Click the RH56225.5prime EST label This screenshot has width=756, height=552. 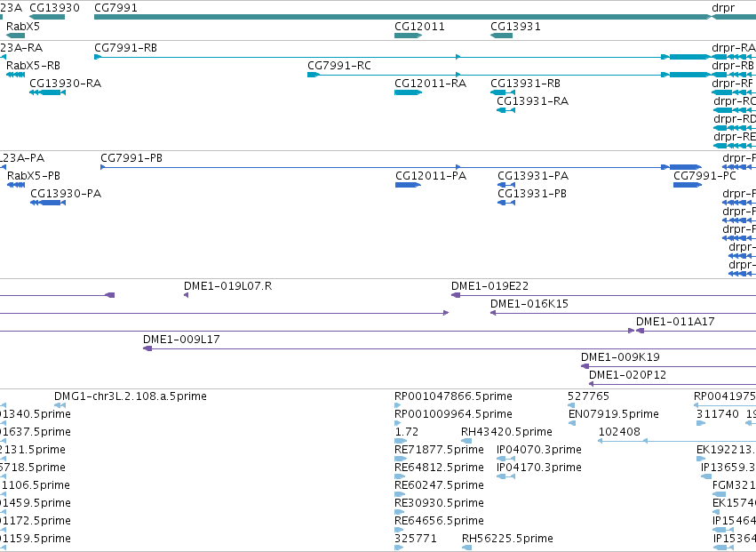507,539
